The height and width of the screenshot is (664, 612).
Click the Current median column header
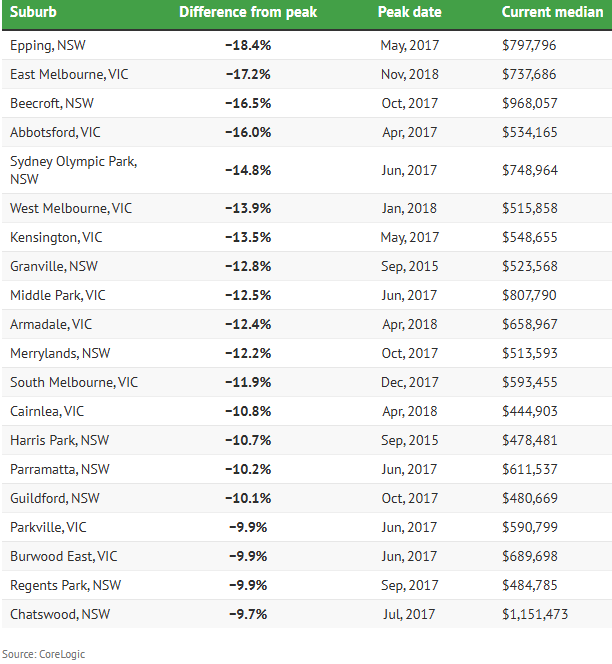pos(552,12)
